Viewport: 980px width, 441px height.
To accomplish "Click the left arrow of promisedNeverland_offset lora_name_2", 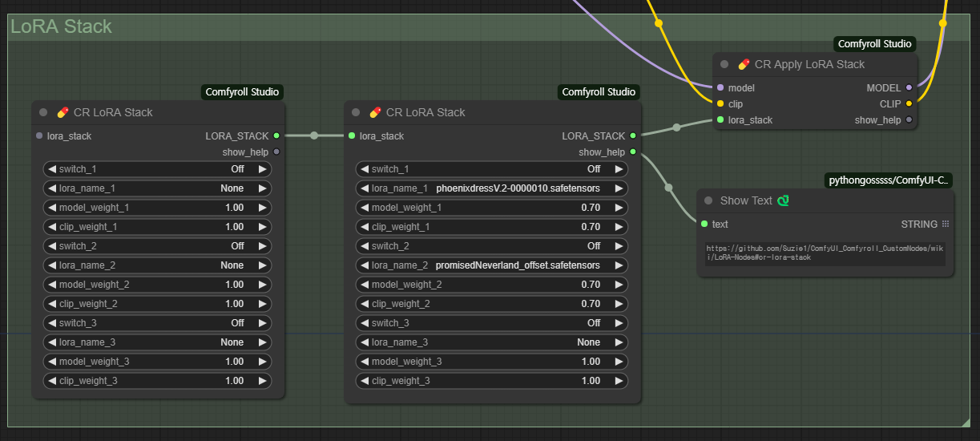I will pyautogui.click(x=364, y=265).
